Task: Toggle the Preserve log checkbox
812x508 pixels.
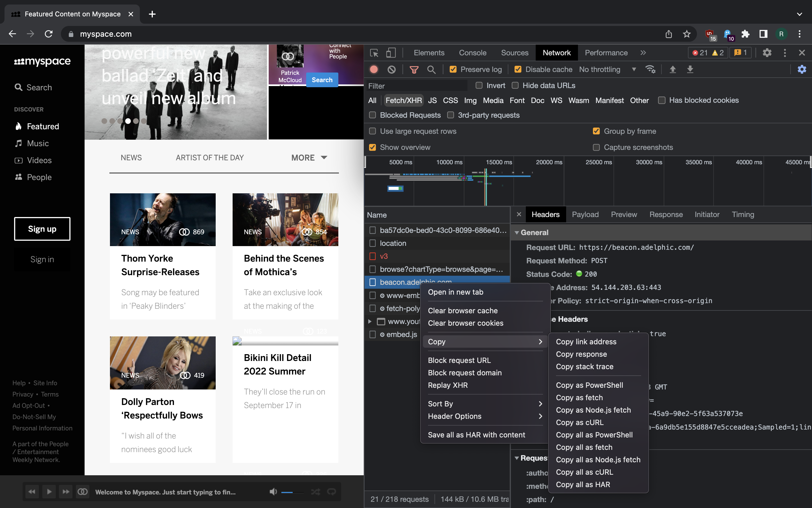Action: pos(453,69)
